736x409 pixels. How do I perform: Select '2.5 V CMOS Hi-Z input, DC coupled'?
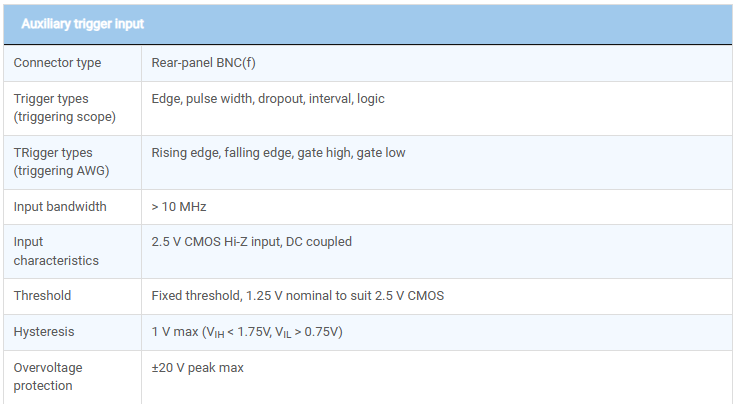coord(251,242)
